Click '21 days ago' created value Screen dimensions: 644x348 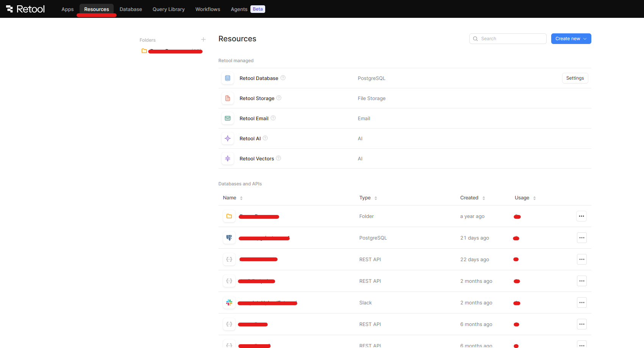(x=474, y=238)
